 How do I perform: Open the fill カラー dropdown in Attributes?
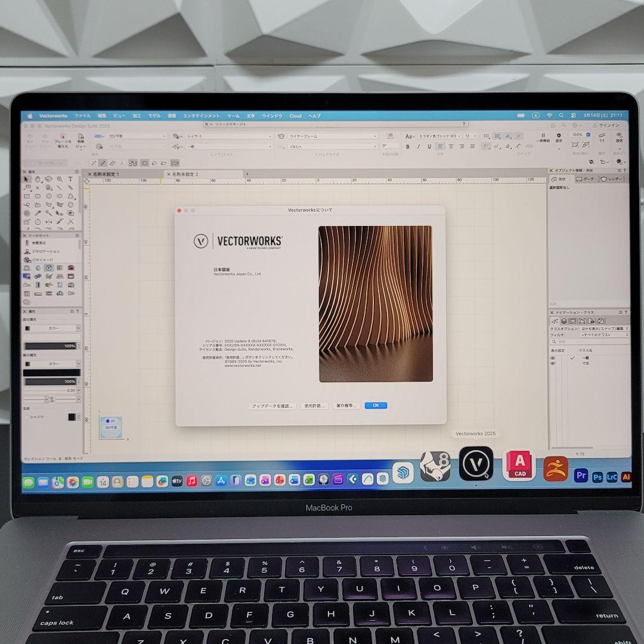click(52, 328)
